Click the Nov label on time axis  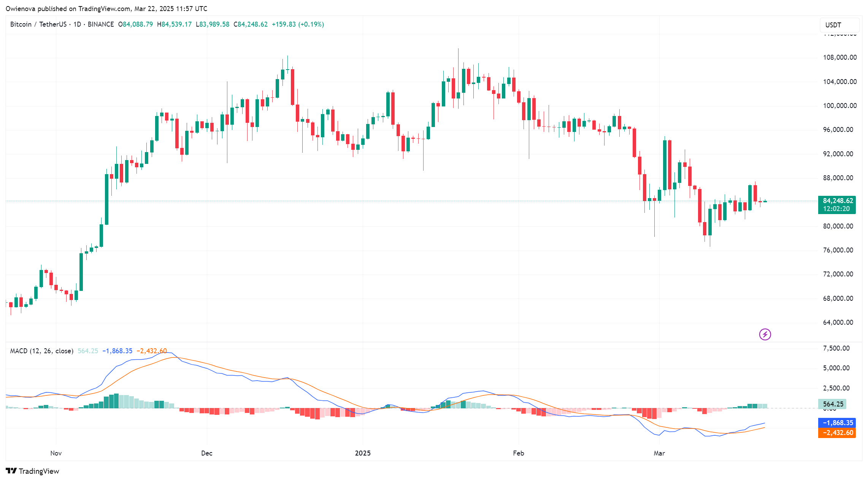point(56,453)
